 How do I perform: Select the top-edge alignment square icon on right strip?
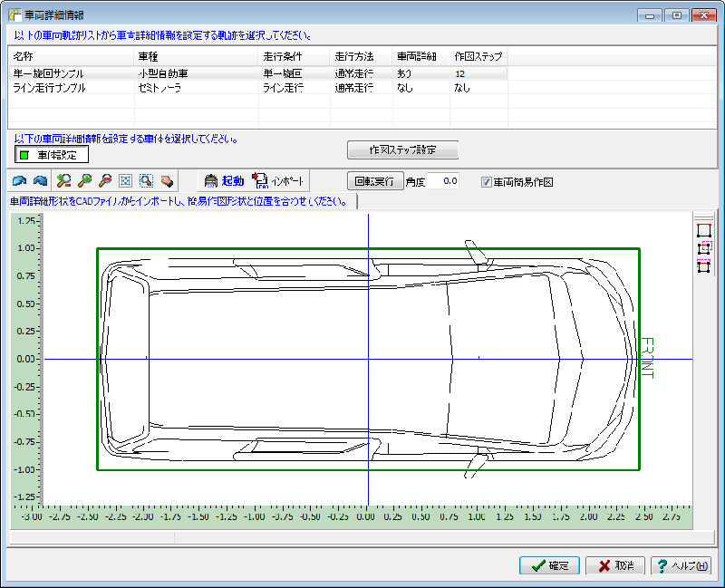coord(704,230)
